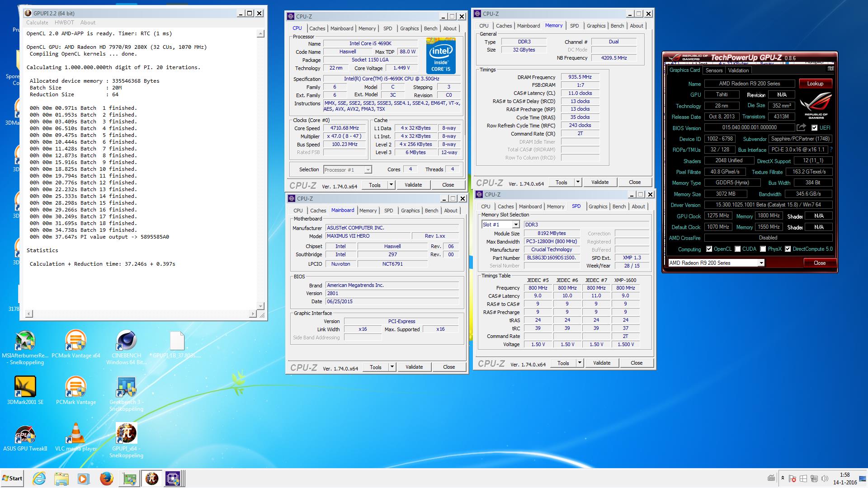Select Bench tab in CPU-Z SPD window
Viewport: 868px width, 488px height.
tap(619, 206)
